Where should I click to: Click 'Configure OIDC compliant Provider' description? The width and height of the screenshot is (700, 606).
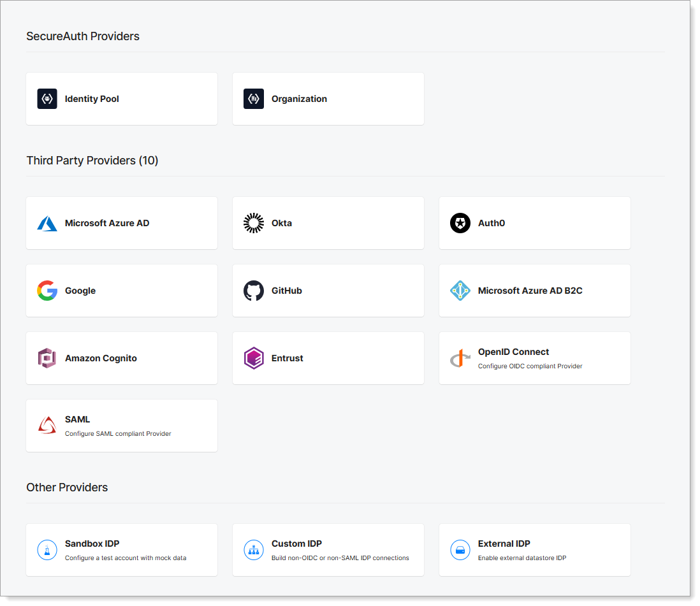pos(530,366)
